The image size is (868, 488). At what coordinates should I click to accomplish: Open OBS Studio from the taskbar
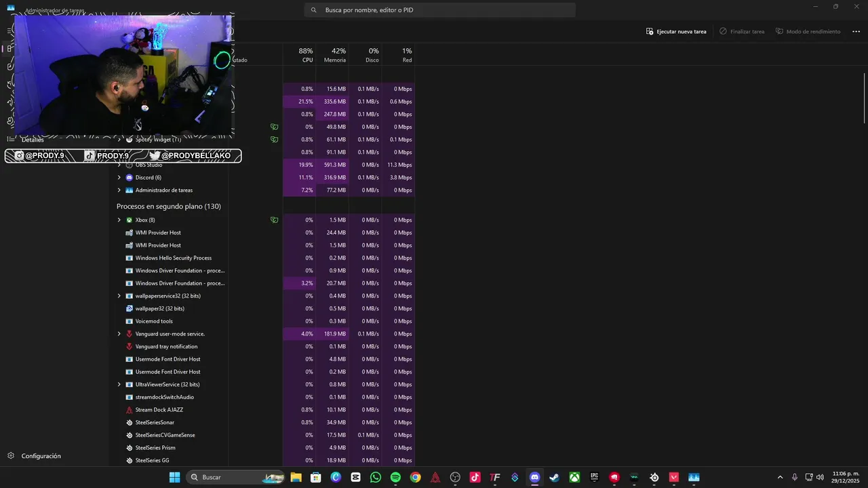coord(455,477)
